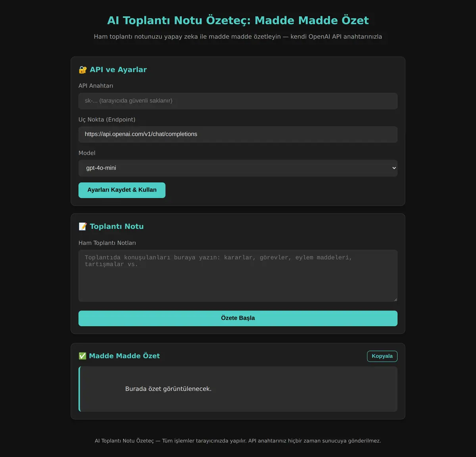This screenshot has height=457, width=476.
Task: Click the lock emoji beside API ve Ayarlar
Action: [83, 70]
